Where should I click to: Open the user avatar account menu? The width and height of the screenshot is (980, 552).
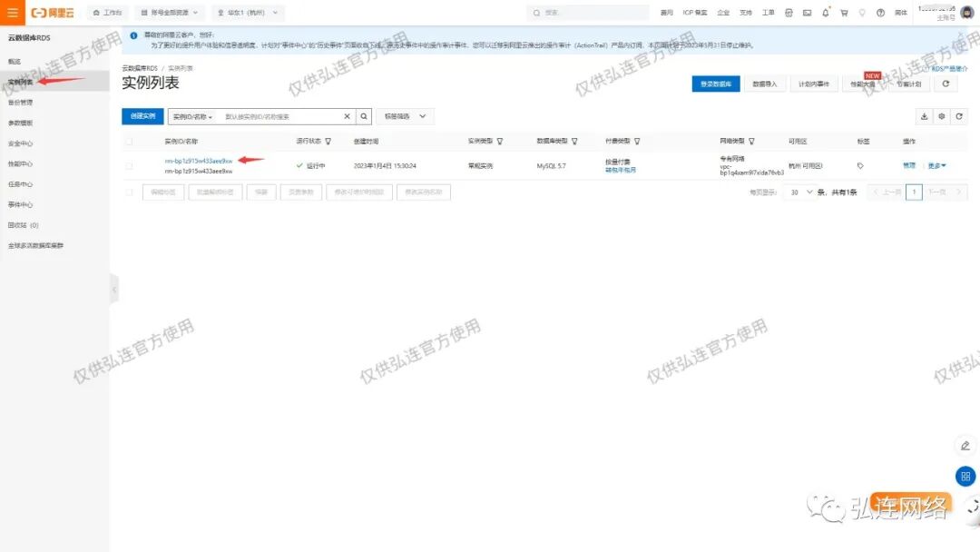[967, 13]
